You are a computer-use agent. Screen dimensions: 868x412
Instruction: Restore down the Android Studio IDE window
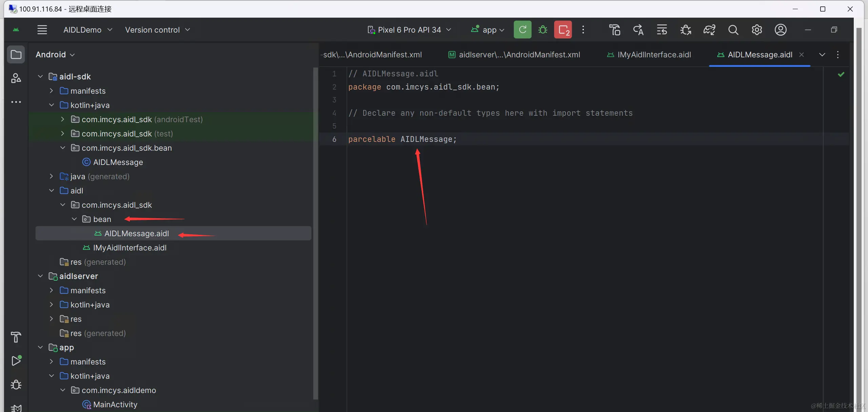tap(834, 30)
